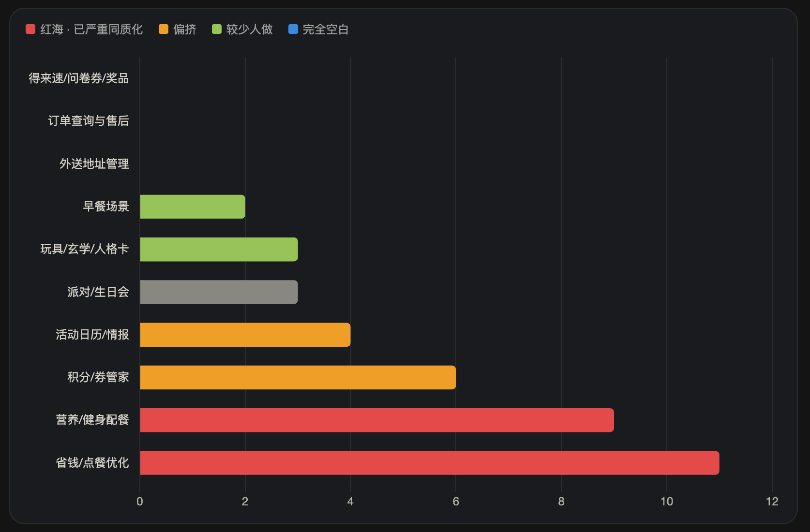The height and width of the screenshot is (532, 810).
Task: Click the 外送地址管理 axis label
Action: 94,164
